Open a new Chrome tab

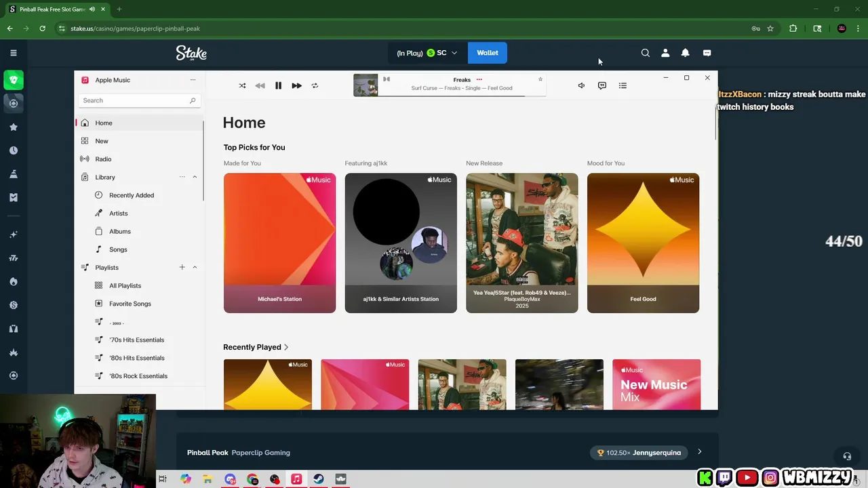tap(119, 9)
